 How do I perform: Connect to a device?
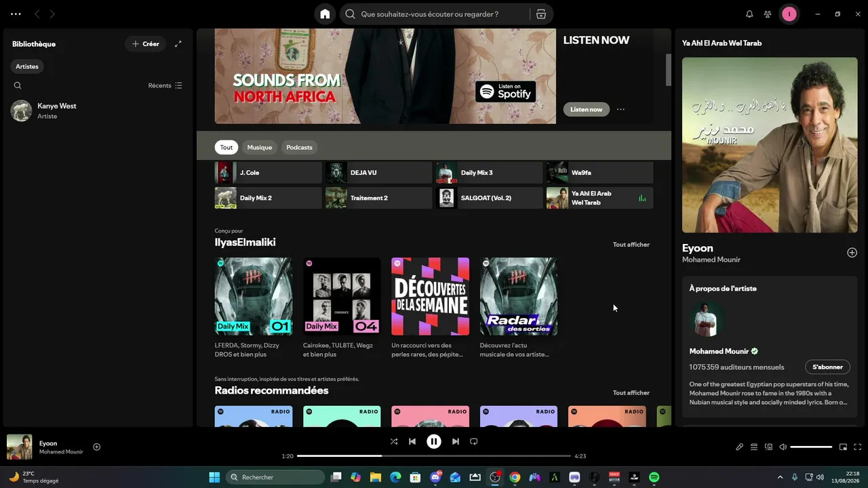tap(768, 447)
